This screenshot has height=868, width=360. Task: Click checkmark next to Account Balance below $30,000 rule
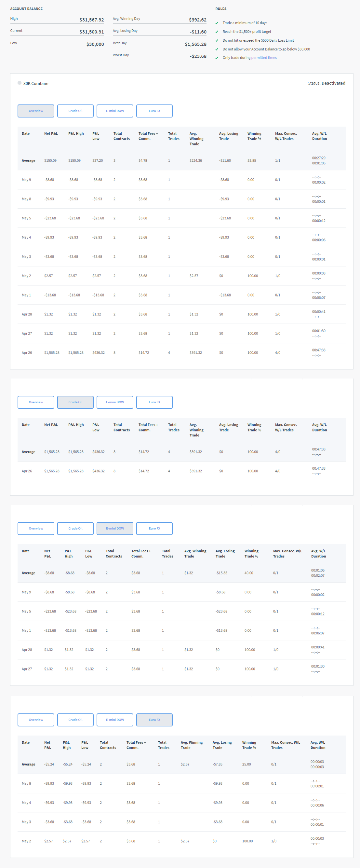coord(217,49)
